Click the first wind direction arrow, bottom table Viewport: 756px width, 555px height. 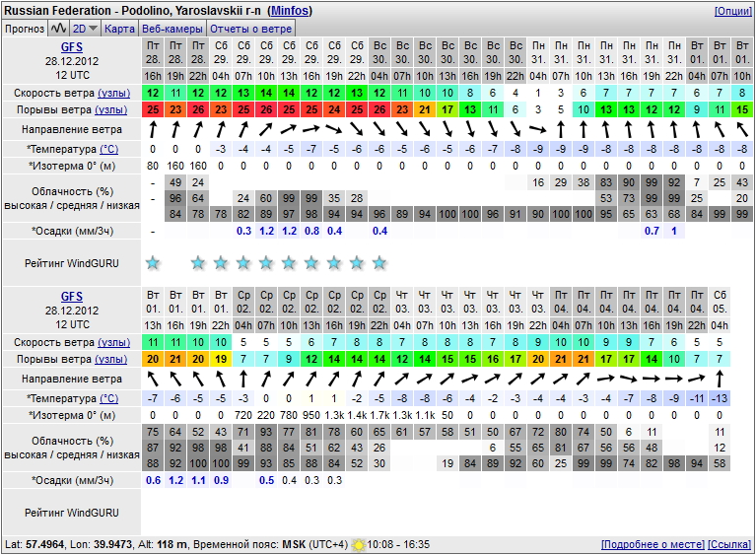tap(153, 379)
